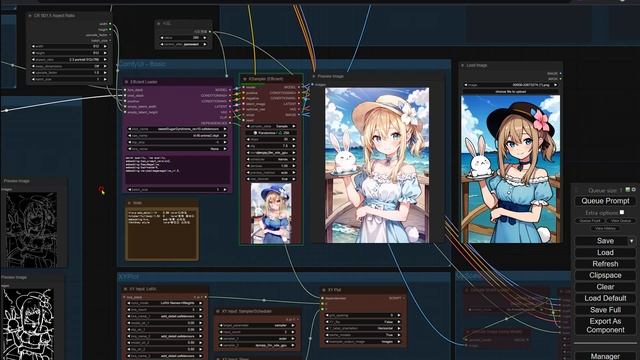Open the Save dropdown arrow in the menu panel
This screenshot has width=640, height=360.
(x=631, y=241)
